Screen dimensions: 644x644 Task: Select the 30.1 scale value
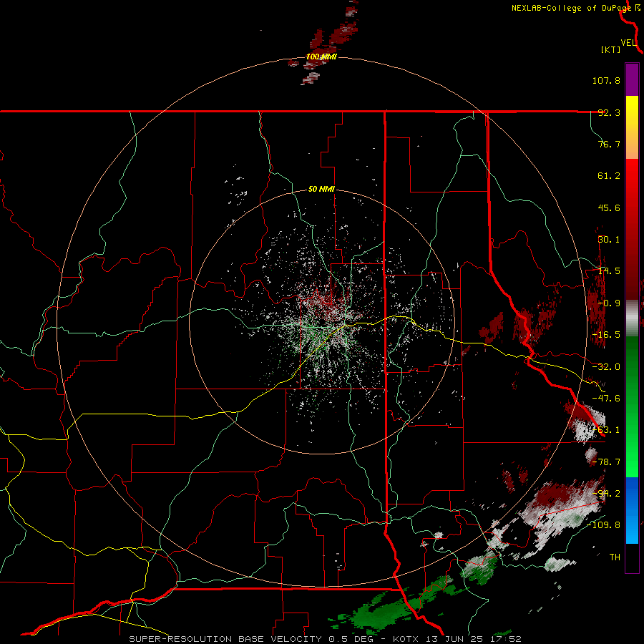pos(609,240)
